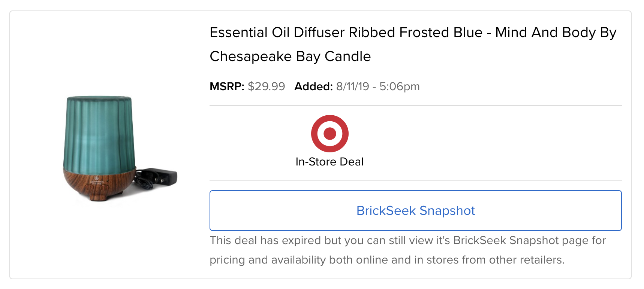Click the "Mind And Body" title text

(x=545, y=33)
